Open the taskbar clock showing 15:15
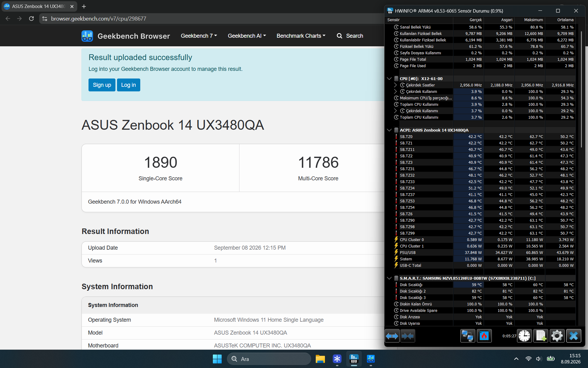Image resolution: width=588 pixels, height=368 pixels. 571,359
